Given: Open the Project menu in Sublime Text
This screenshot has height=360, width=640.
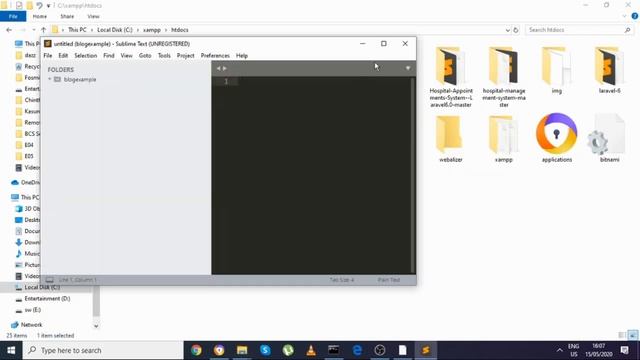Looking at the screenshot, I should [185, 56].
